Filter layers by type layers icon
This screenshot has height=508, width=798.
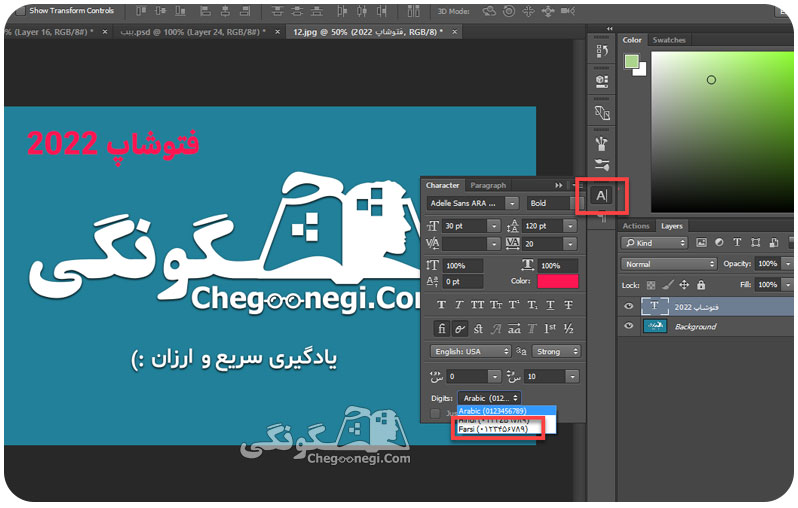click(737, 243)
